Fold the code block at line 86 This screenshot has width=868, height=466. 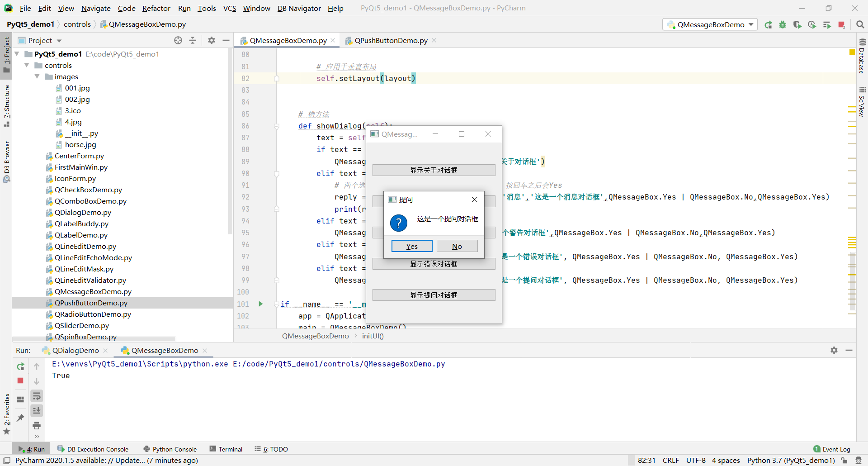pyautogui.click(x=277, y=126)
